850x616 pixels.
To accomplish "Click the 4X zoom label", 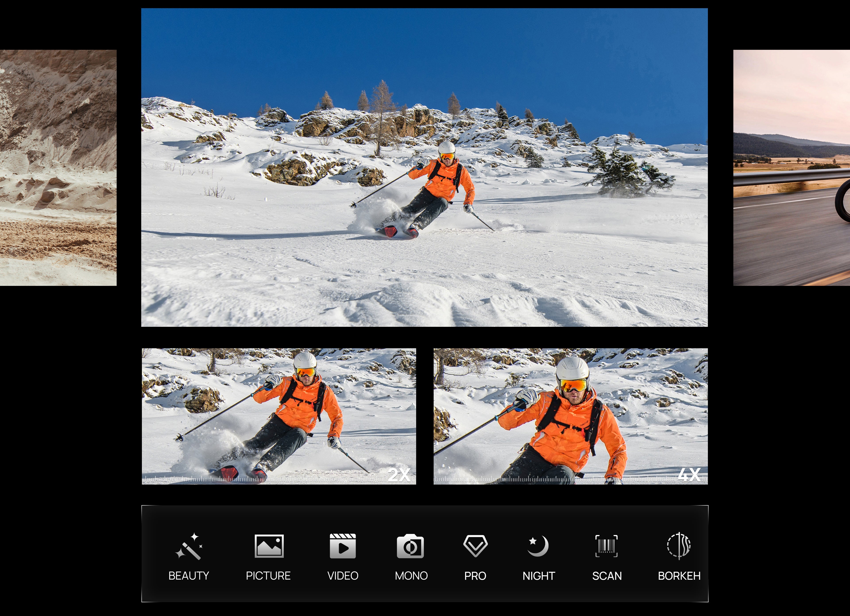I will point(689,475).
